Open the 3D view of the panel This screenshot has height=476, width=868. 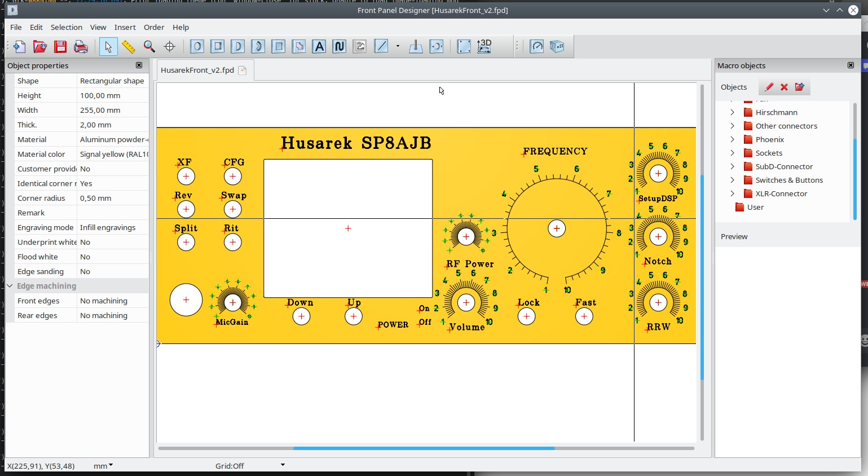[484, 47]
